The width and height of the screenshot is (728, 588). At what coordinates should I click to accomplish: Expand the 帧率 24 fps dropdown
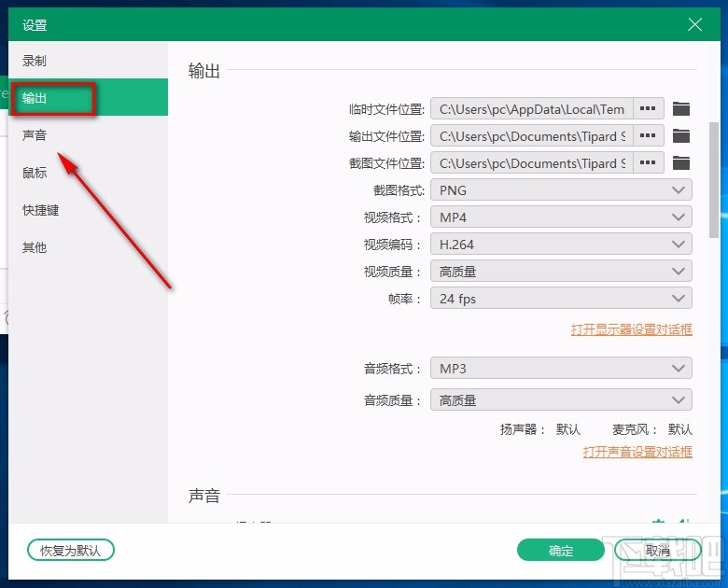pyautogui.click(x=561, y=298)
